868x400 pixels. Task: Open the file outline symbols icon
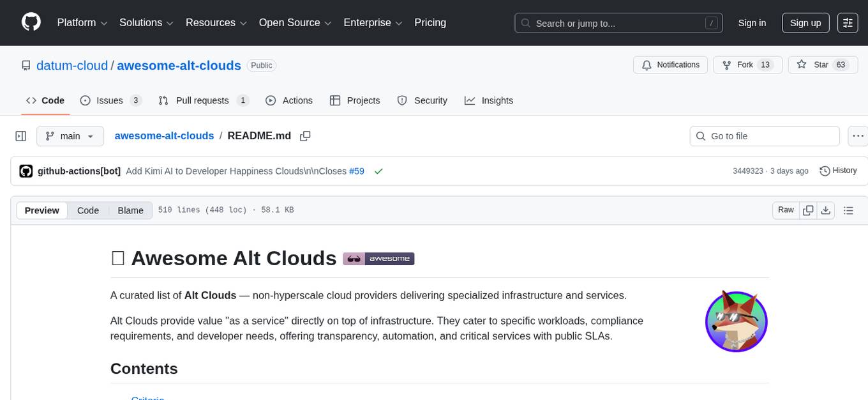(x=849, y=210)
